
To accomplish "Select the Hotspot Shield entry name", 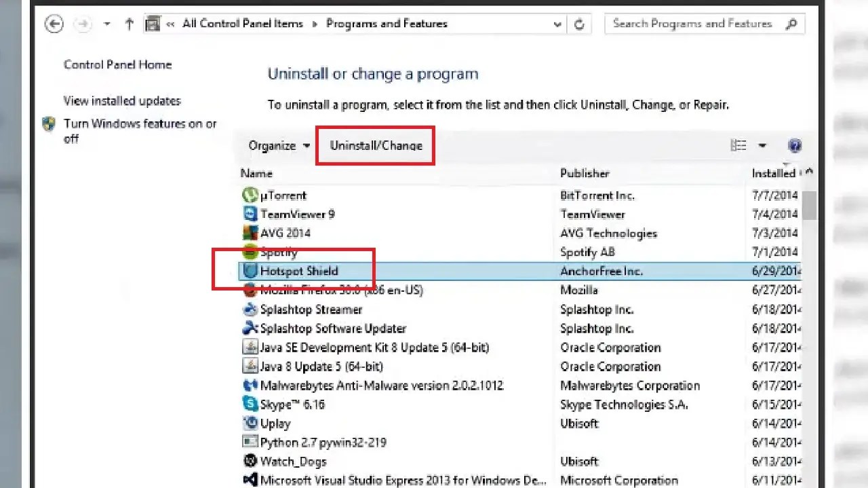I will tap(299, 271).
